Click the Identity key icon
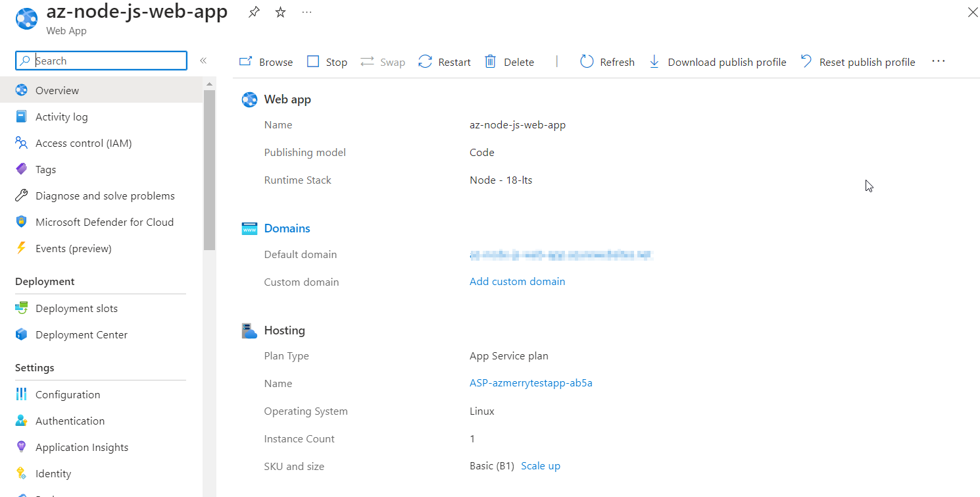 pyautogui.click(x=22, y=473)
